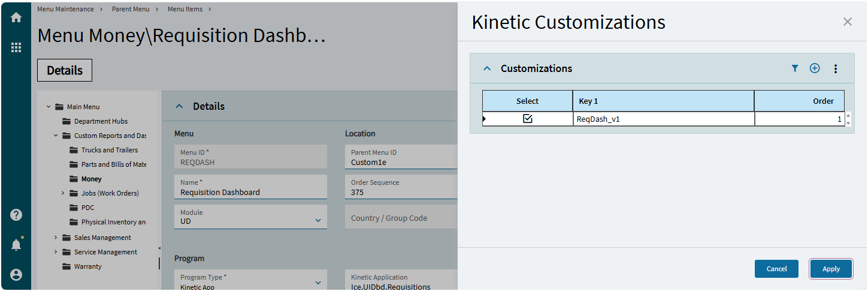
Task: Toggle the Select checkbox for ReqDash_v1
Action: (527, 119)
